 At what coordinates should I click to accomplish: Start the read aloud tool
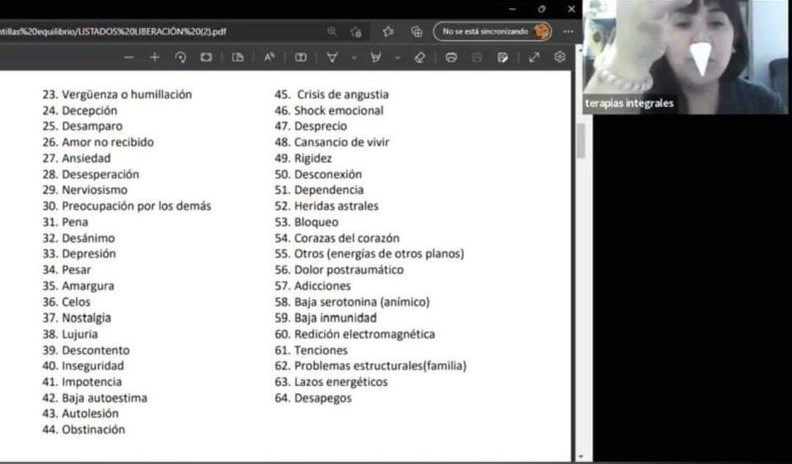[x=269, y=58]
